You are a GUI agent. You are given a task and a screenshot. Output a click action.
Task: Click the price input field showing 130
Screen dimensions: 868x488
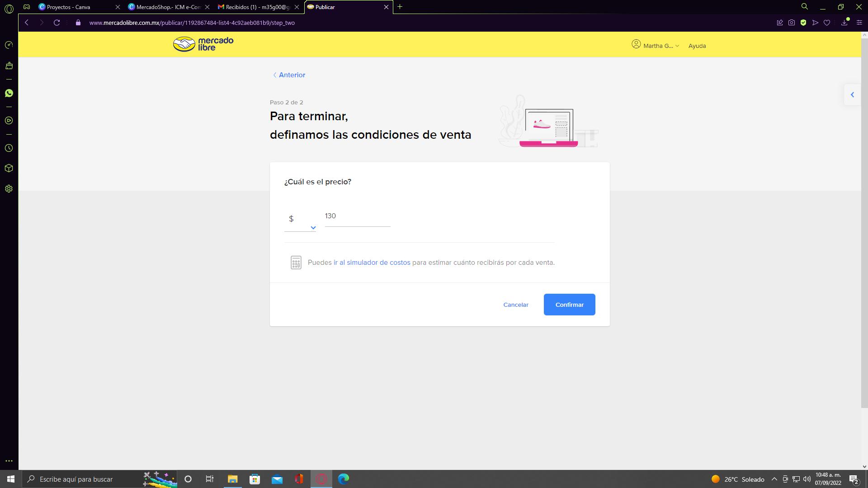[x=357, y=216]
